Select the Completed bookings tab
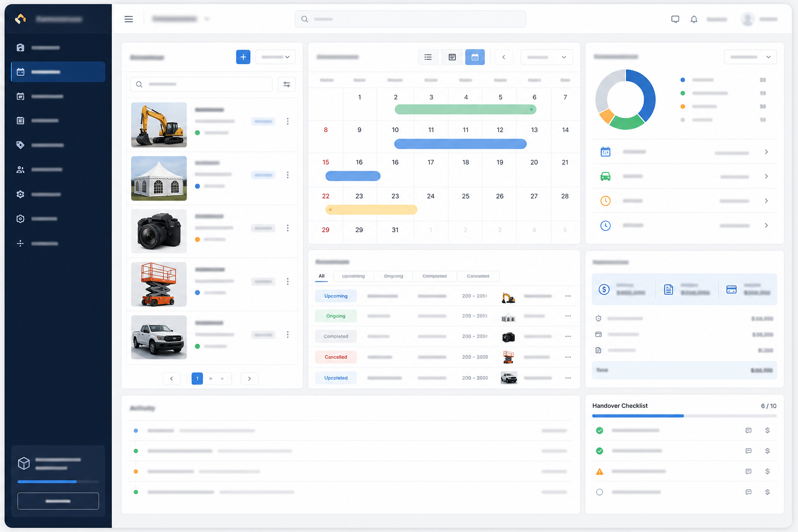 tap(434, 276)
